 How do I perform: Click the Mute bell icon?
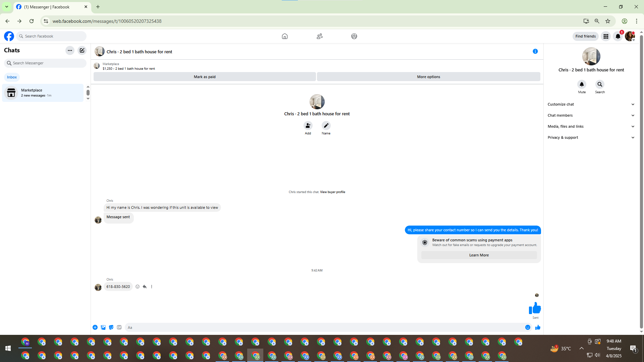(582, 84)
